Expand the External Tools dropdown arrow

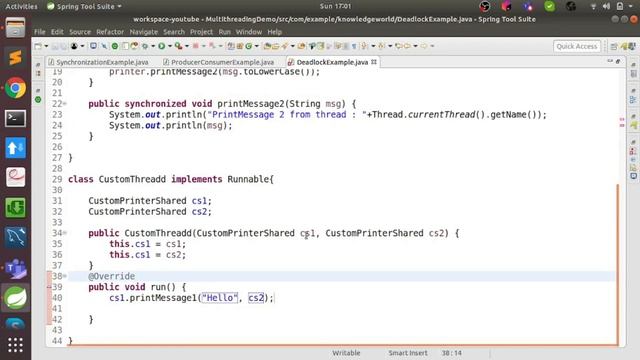pos(187,46)
